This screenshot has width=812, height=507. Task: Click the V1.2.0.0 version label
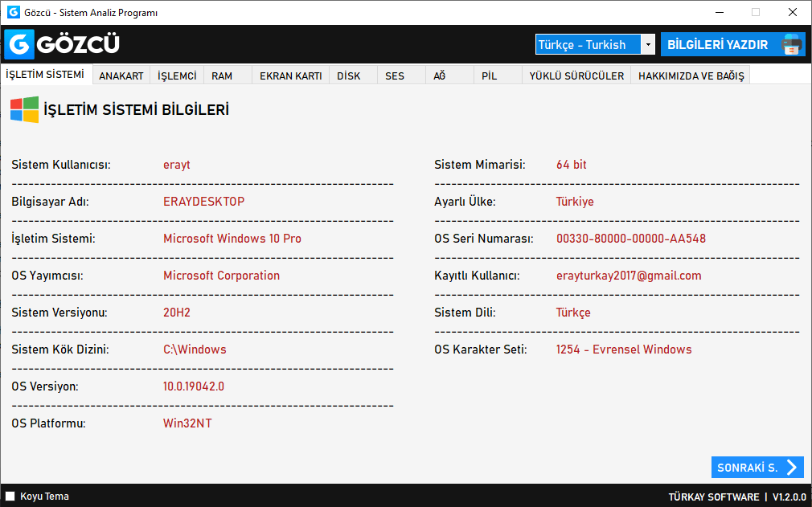point(789,497)
